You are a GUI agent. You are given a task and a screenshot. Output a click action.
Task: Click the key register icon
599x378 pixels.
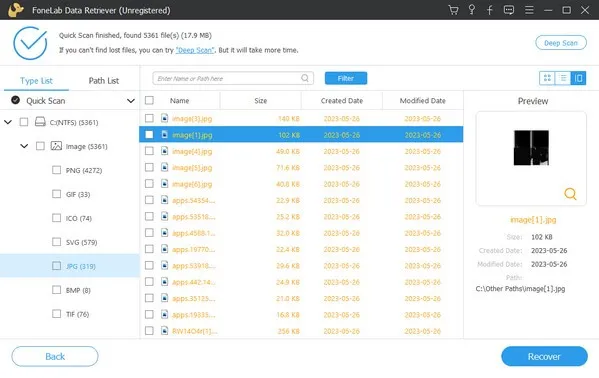(x=472, y=10)
